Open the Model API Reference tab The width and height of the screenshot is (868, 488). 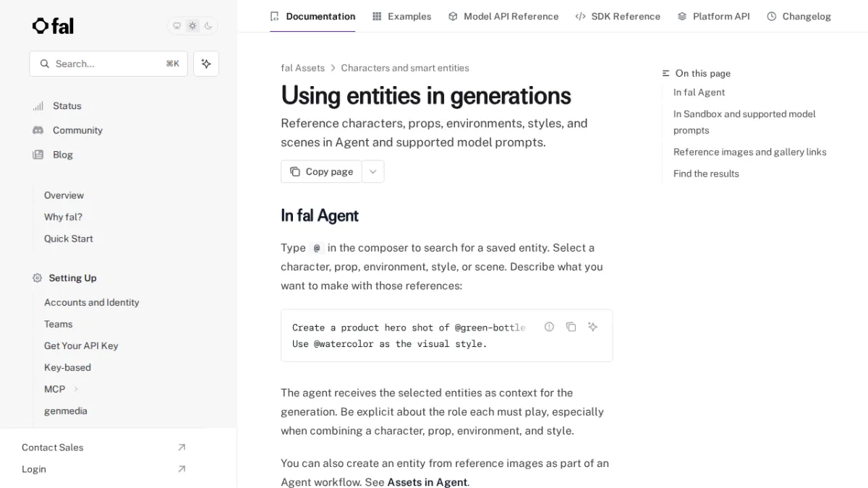503,16
